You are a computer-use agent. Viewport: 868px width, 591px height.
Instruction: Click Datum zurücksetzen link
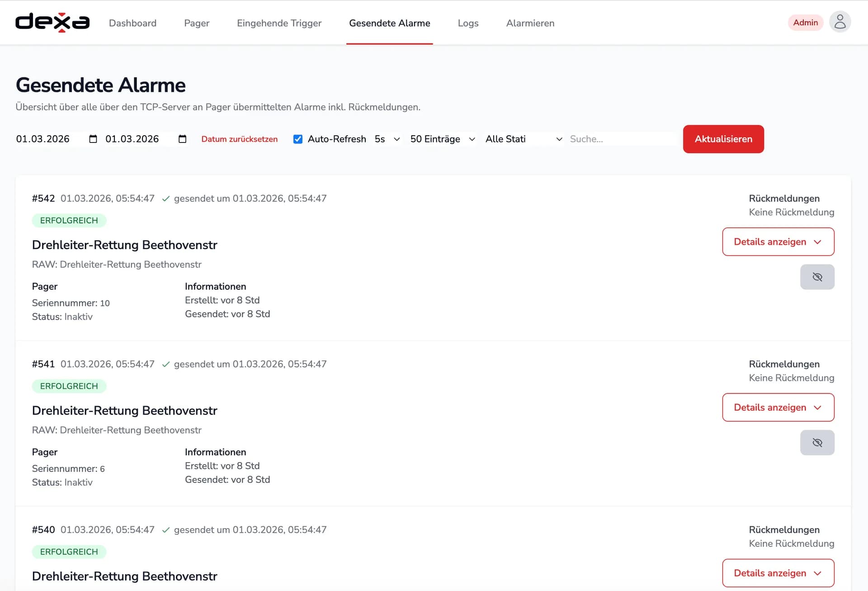tap(239, 139)
